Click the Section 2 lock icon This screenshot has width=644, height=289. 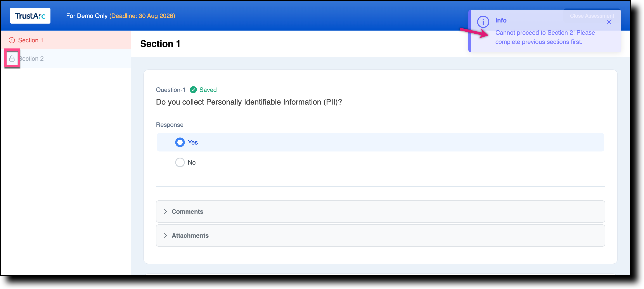click(12, 59)
